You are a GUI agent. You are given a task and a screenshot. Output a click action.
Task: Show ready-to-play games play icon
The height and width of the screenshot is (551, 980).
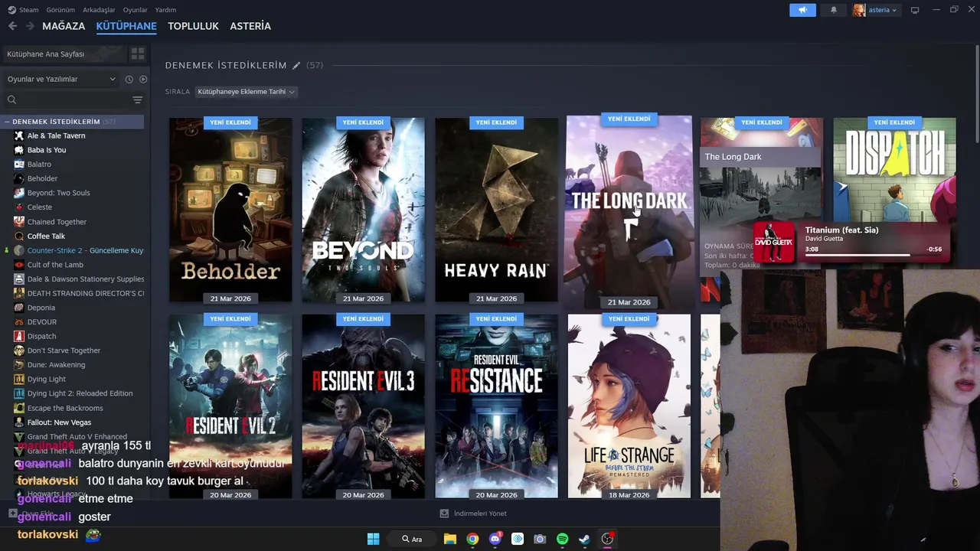click(143, 79)
